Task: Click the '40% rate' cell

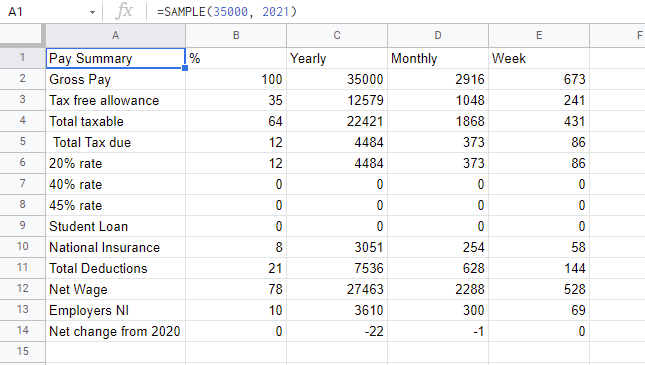Action: pyautogui.click(x=116, y=184)
